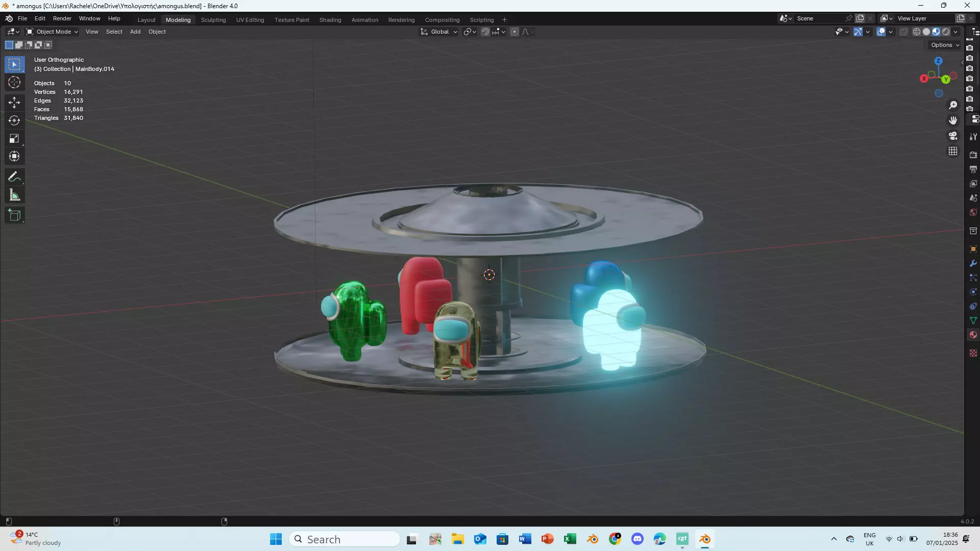Click the Z axis on navigation gizmo
Screen dimensions: 980x551
938,61
